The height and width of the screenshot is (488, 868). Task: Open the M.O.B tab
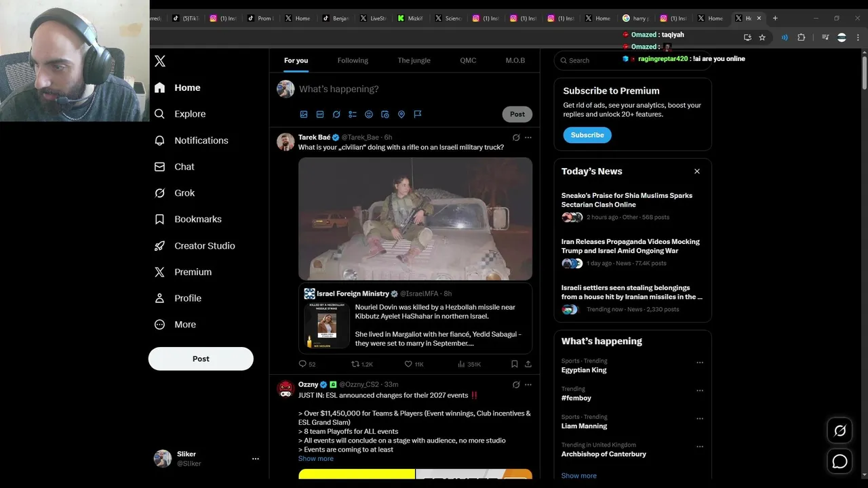coord(515,60)
